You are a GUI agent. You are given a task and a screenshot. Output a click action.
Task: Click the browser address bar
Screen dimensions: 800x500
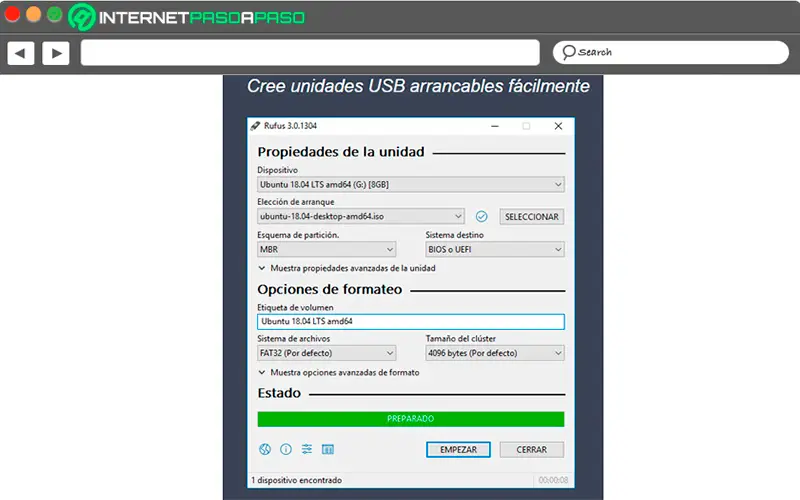click(x=310, y=53)
